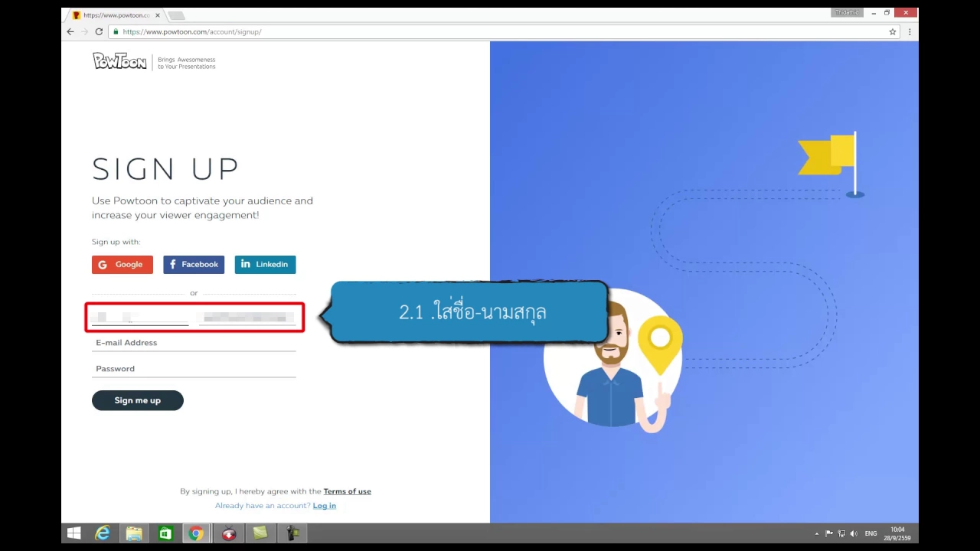This screenshot has width=980, height=551.
Task: Switch input language ENG indicator
Action: [x=871, y=533]
